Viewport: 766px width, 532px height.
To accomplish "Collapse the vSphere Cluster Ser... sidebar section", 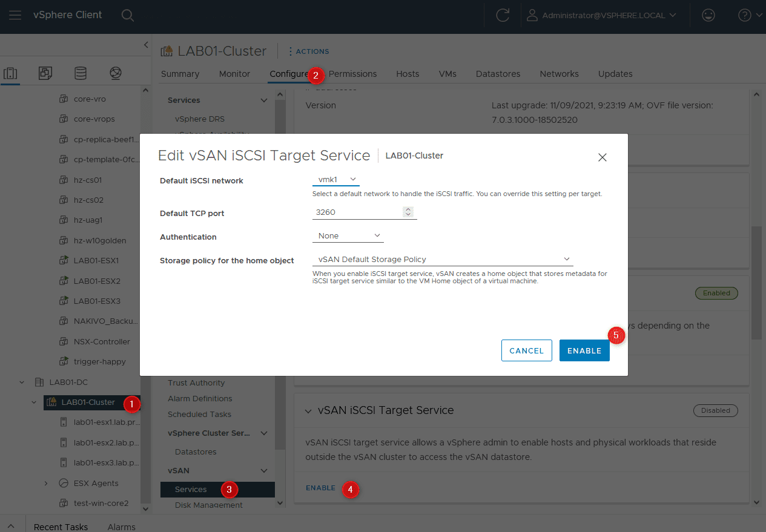I will point(264,433).
